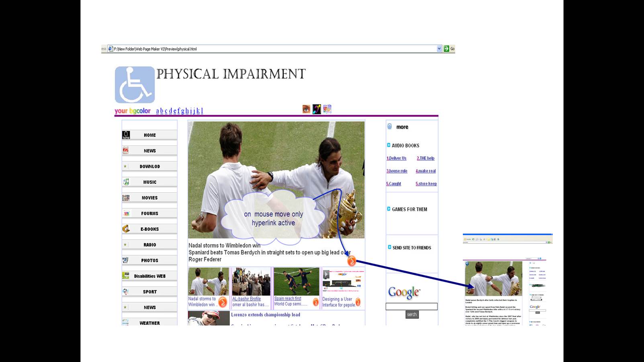Click orange arrow beside main Nadal headline

tap(352, 261)
